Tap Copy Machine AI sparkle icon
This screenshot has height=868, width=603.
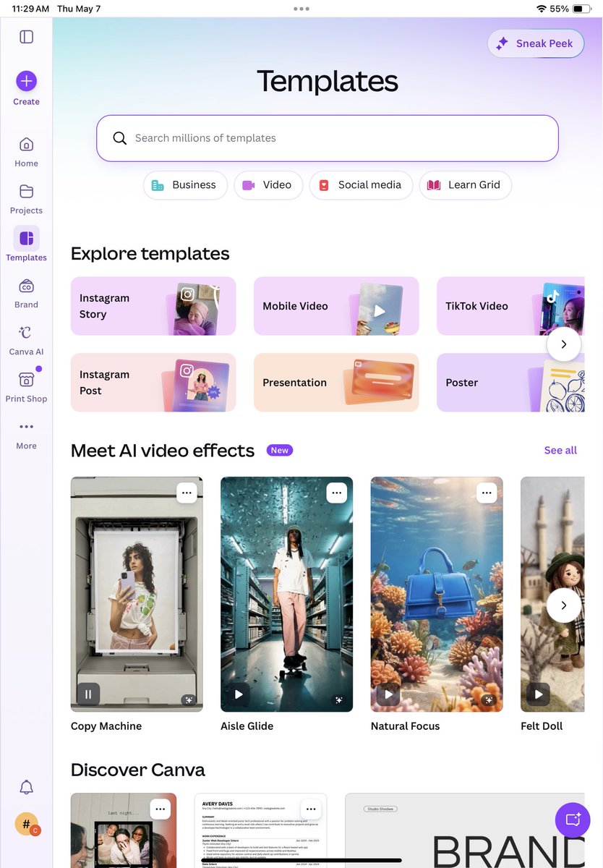189,700
